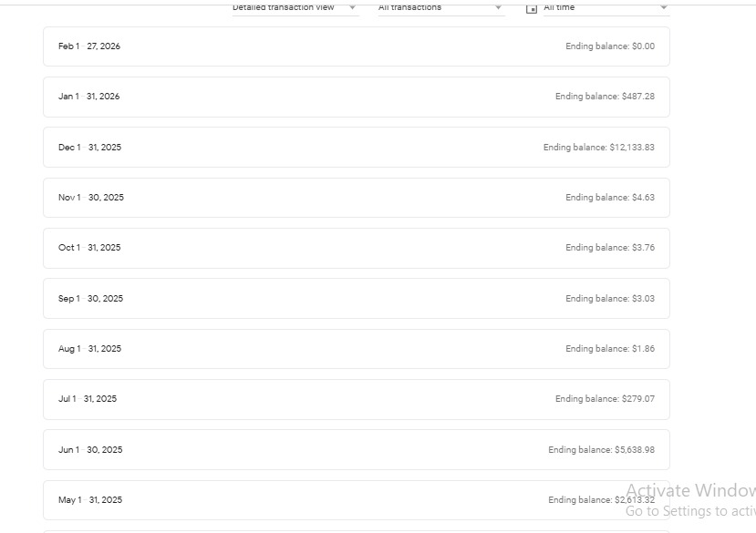Click the All time dropdown arrow
The height and width of the screenshot is (533, 756).
coord(663,8)
